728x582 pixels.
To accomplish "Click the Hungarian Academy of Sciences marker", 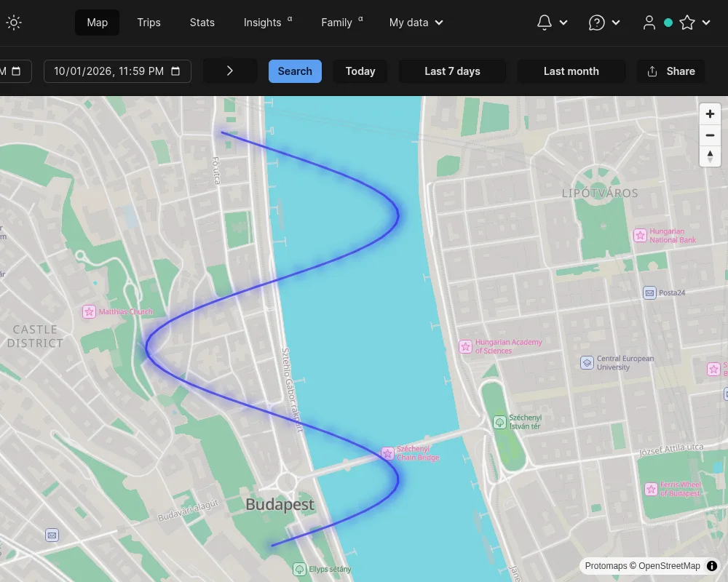I will click(466, 346).
